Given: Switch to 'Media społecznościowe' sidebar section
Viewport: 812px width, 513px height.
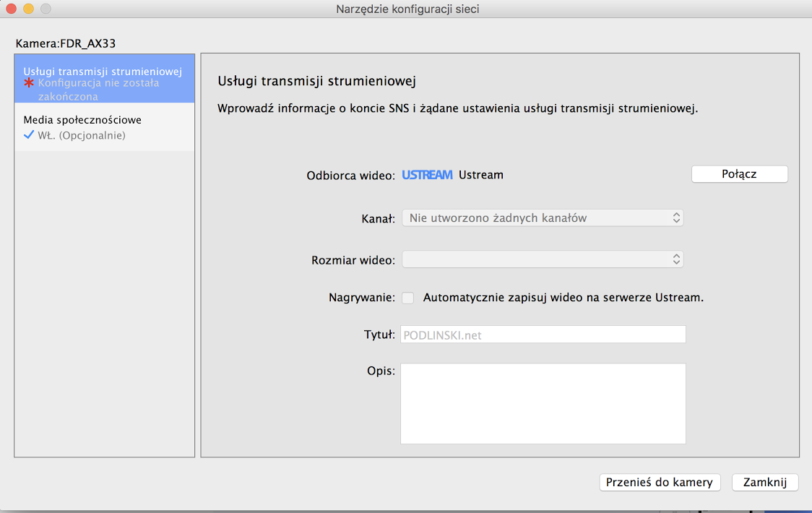Looking at the screenshot, I should [x=82, y=120].
